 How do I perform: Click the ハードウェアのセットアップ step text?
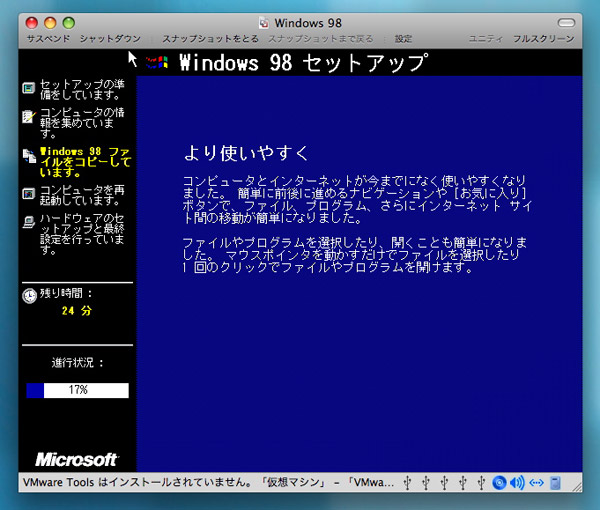pos(82,234)
